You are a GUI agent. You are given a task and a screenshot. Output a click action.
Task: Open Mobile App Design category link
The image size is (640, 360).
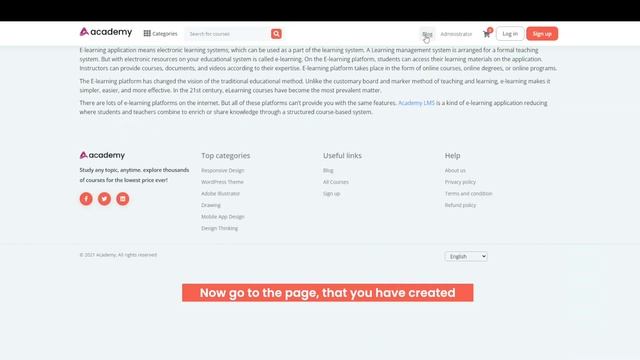tap(222, 216)
